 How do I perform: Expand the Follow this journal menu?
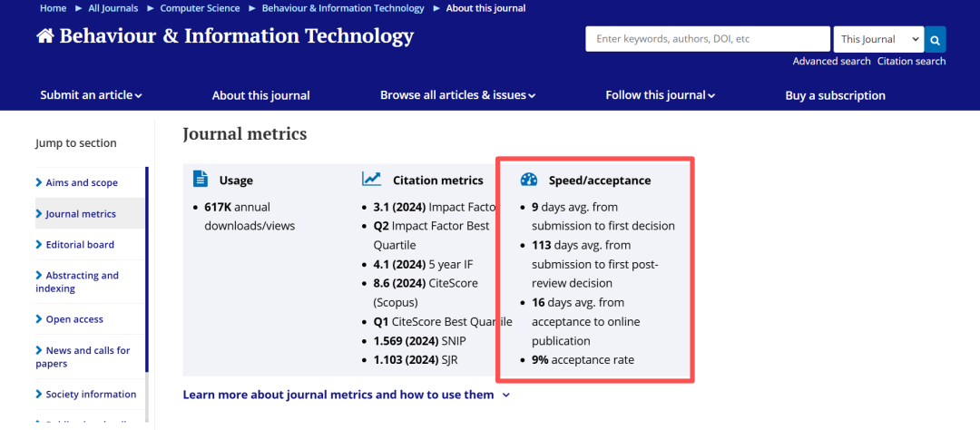coord(661,95)
